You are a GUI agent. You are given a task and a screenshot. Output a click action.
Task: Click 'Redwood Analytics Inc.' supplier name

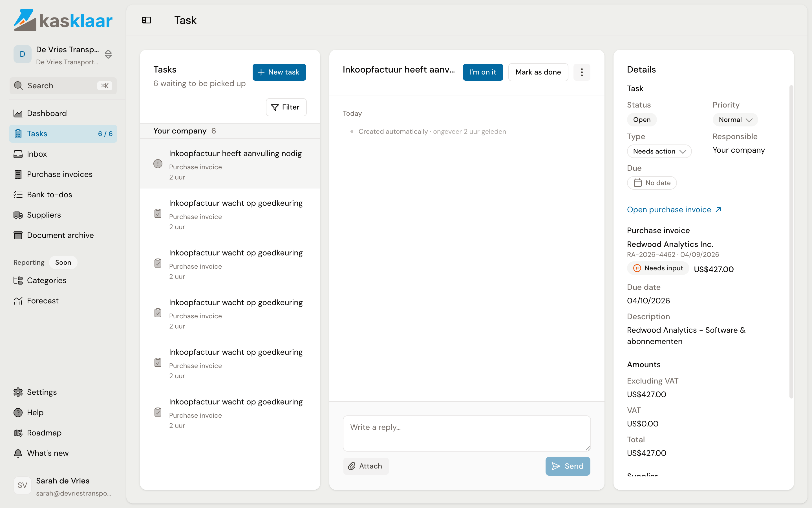[670, 244]
